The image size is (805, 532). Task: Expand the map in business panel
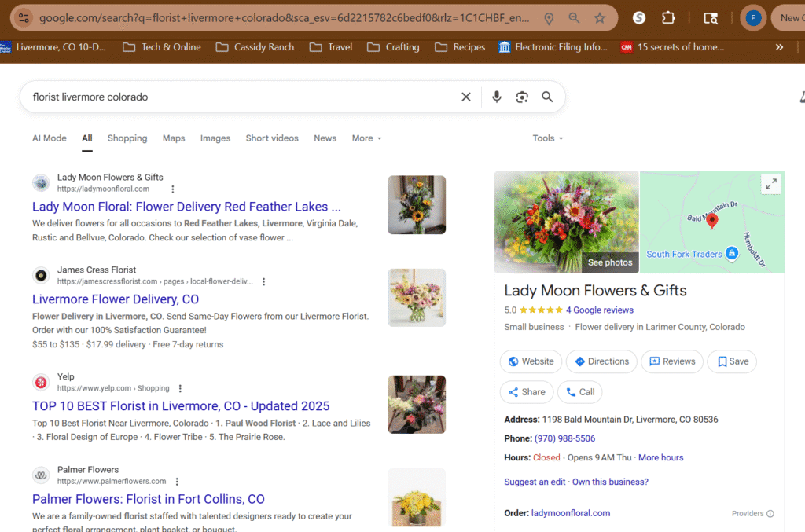click(x=771, y=184)
